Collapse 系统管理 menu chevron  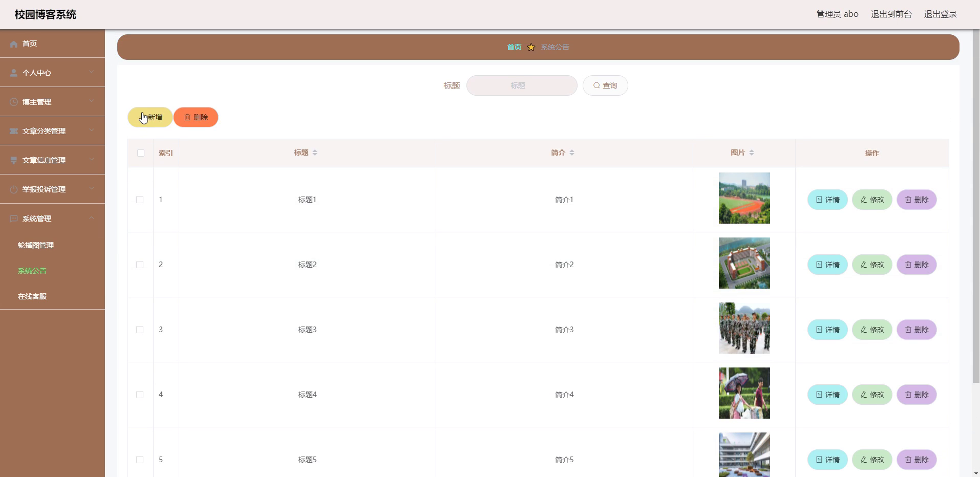91,218
